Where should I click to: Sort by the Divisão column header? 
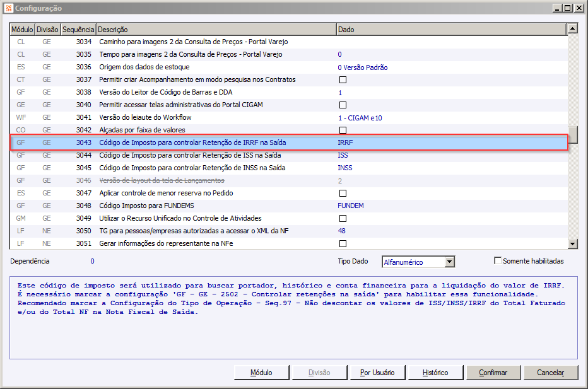(47, 30)
